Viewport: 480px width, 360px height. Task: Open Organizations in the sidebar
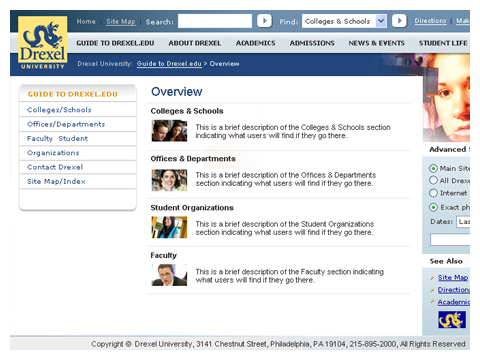[x=53, y=153]
